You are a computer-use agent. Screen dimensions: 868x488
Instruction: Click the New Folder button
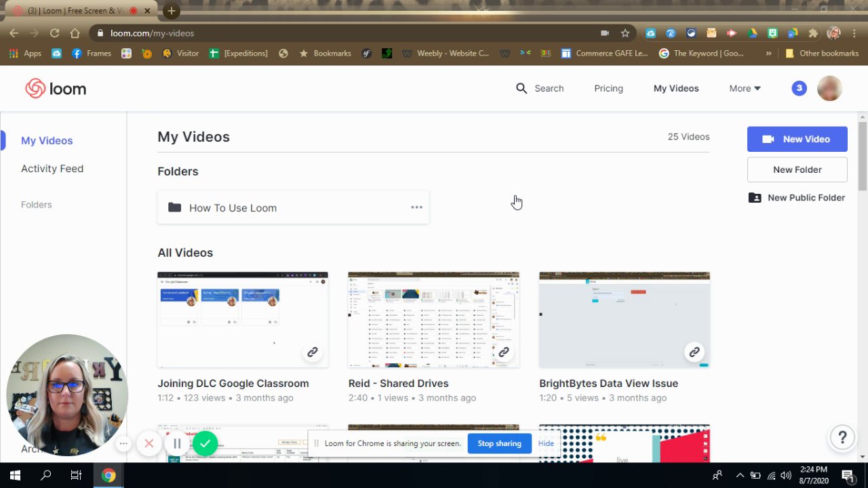797,169
